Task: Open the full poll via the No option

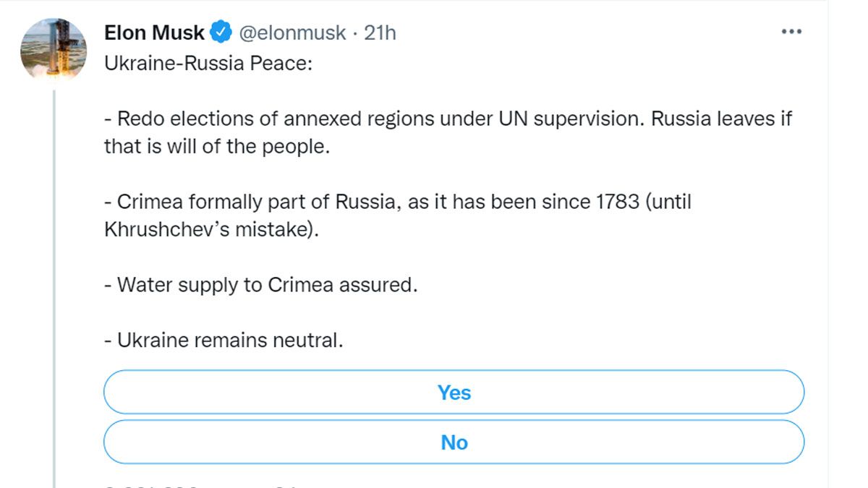Action: coord(454,442)
